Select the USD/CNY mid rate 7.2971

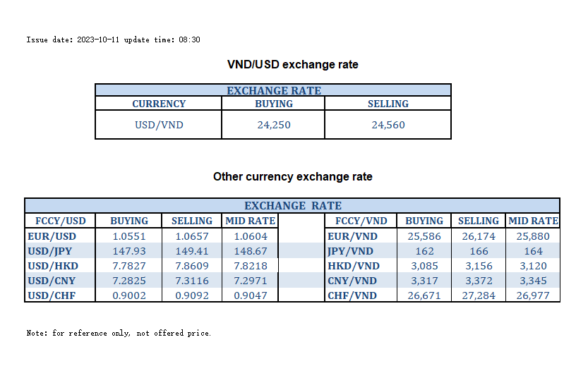pos(249,281)
